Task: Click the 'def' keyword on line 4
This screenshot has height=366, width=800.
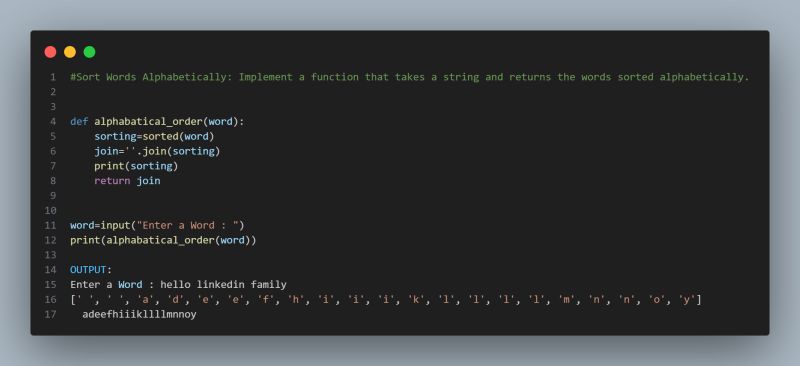Action: coord(79,122)
